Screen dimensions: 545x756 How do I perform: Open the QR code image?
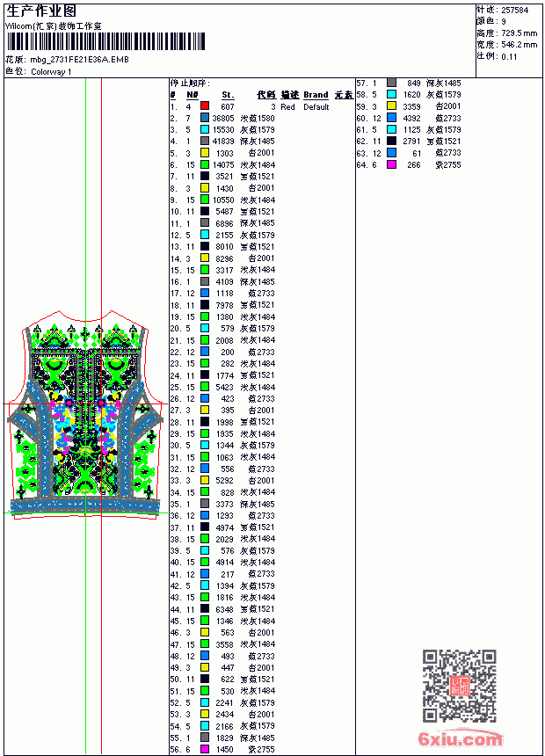[x=459, y=686]
